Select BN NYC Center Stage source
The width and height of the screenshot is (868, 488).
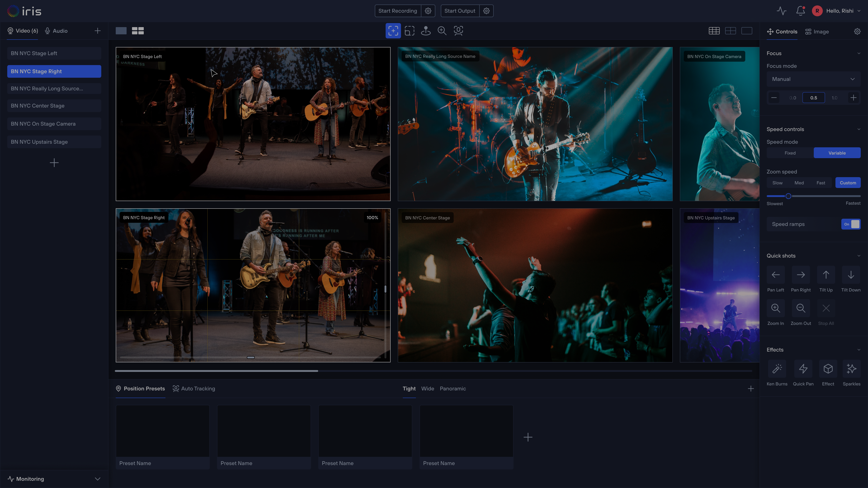pyautogui.click(x=54, y=106)
